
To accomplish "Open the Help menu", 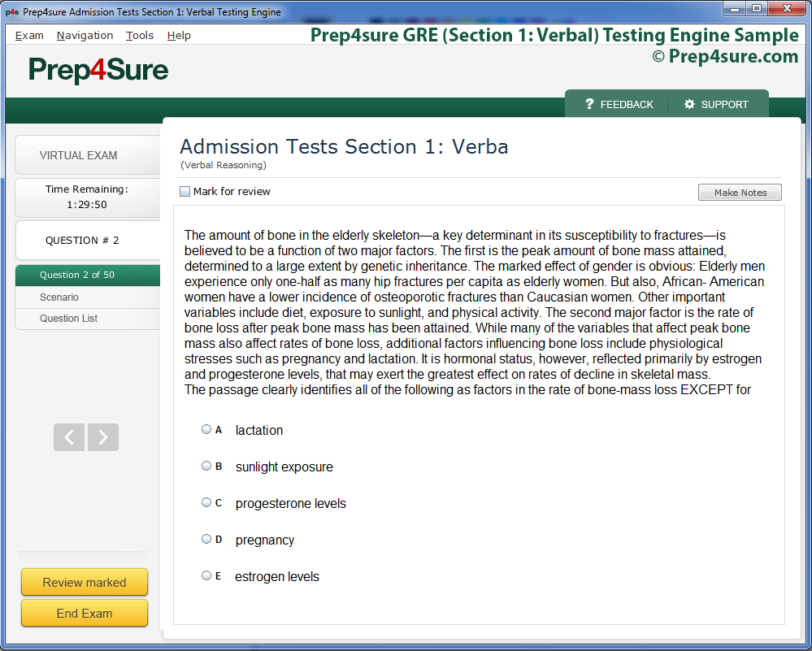I will click(x=179, y=36).
